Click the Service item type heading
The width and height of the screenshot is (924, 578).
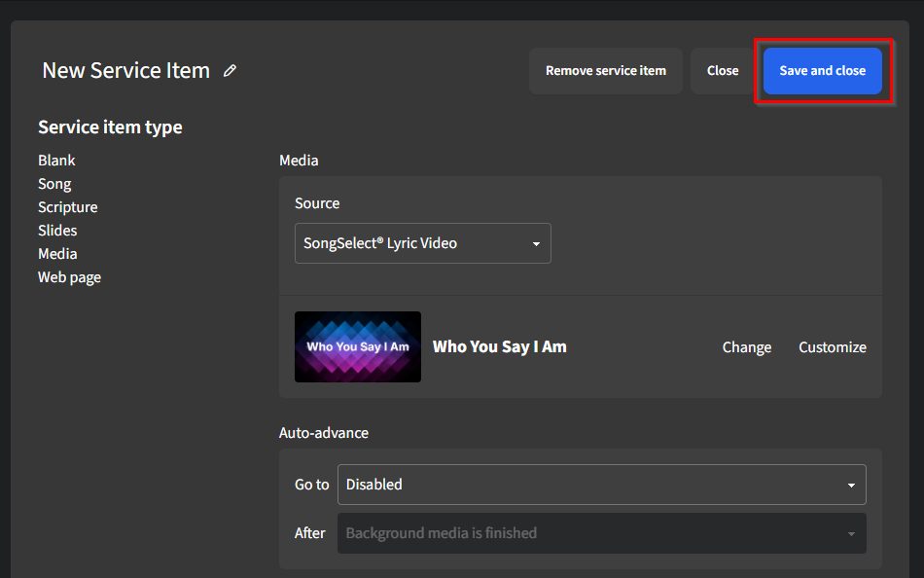click(110, 127)
